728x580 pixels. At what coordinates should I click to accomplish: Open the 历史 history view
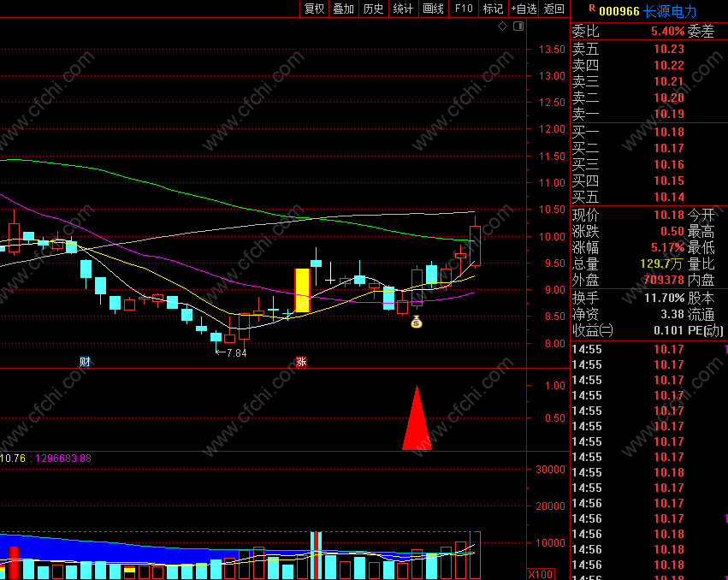coord(373,9)
